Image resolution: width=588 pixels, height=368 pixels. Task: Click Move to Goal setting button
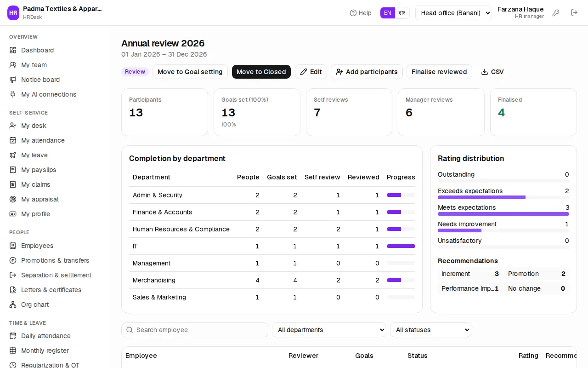[190, 72]
